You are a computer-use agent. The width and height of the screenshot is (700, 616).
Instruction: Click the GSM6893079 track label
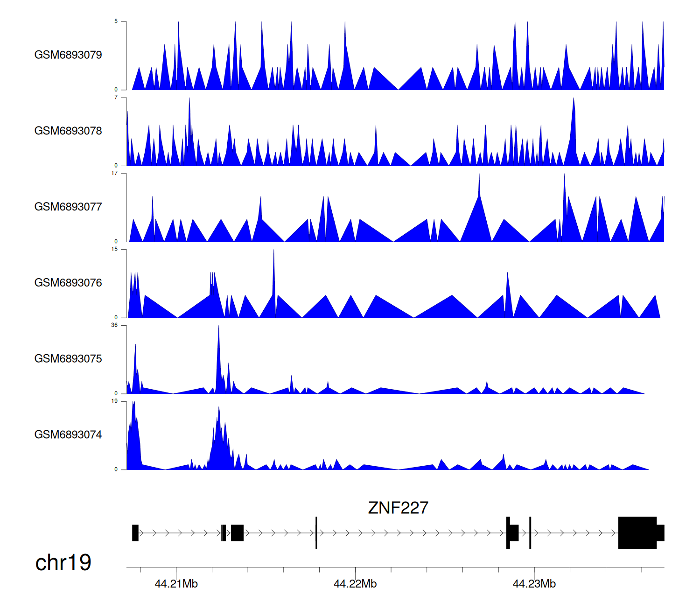68,55
